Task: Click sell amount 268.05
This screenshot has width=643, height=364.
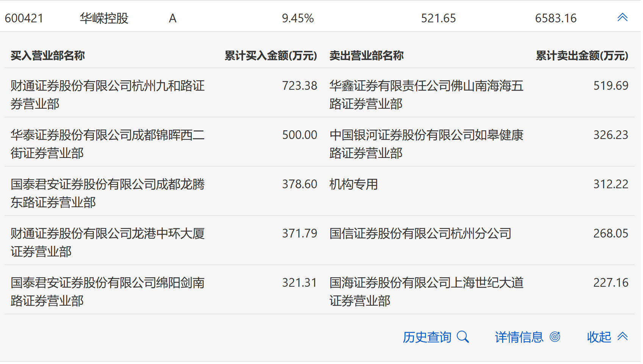Action: click(611, 233)
